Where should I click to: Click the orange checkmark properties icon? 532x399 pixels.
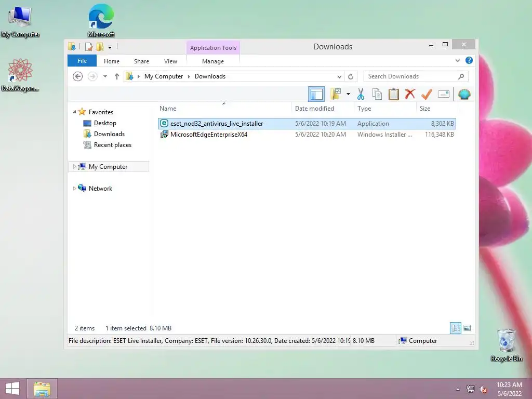pos(427,94)
